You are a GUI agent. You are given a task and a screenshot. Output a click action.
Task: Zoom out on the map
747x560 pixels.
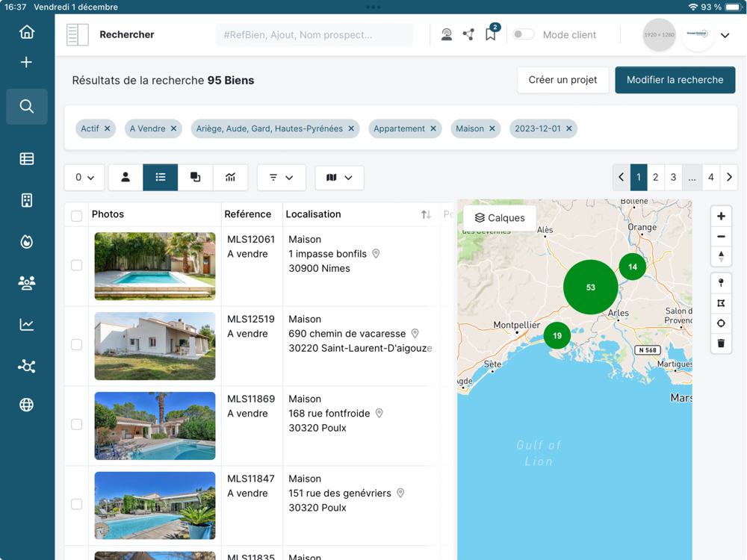pyautogui.click(x=722, y=237)
